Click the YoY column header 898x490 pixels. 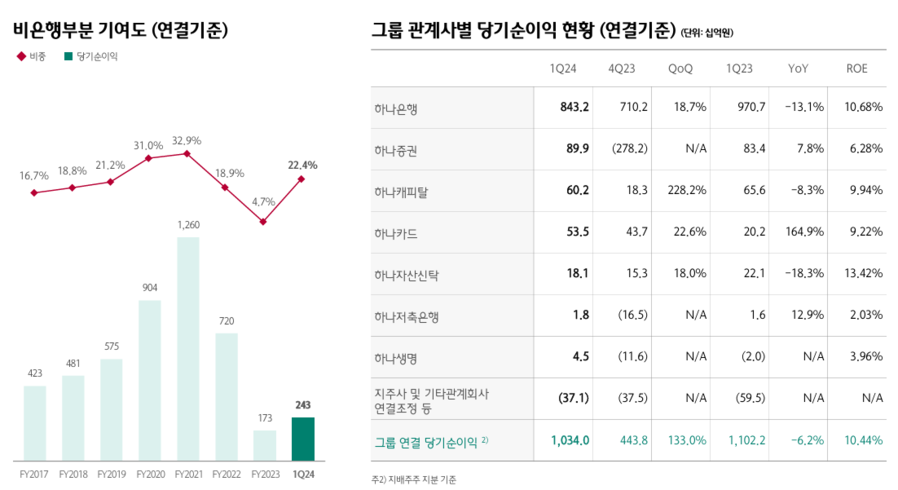798,68
